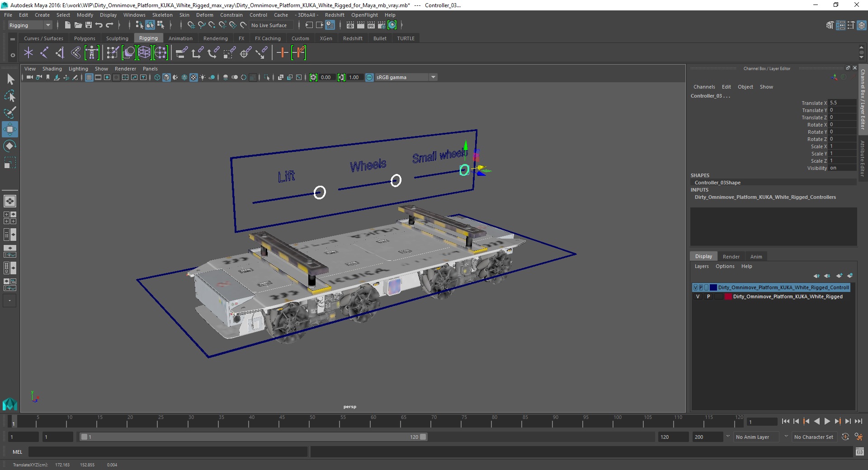Activate the Lasso select tool

(x=10, y=96)
